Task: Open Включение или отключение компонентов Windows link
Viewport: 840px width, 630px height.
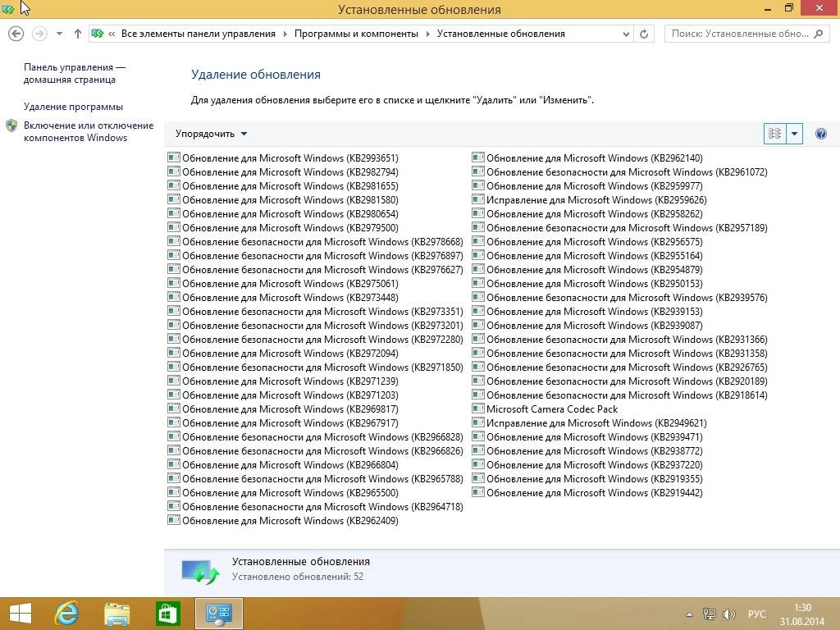Action: (x=89, y=131)
